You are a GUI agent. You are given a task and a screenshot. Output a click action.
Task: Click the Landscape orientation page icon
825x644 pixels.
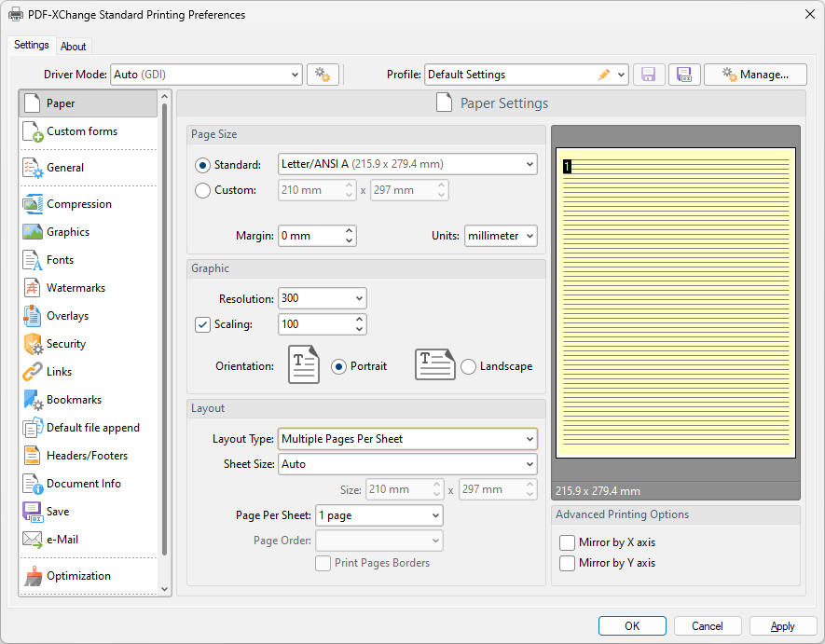click(x=434, y=364)
